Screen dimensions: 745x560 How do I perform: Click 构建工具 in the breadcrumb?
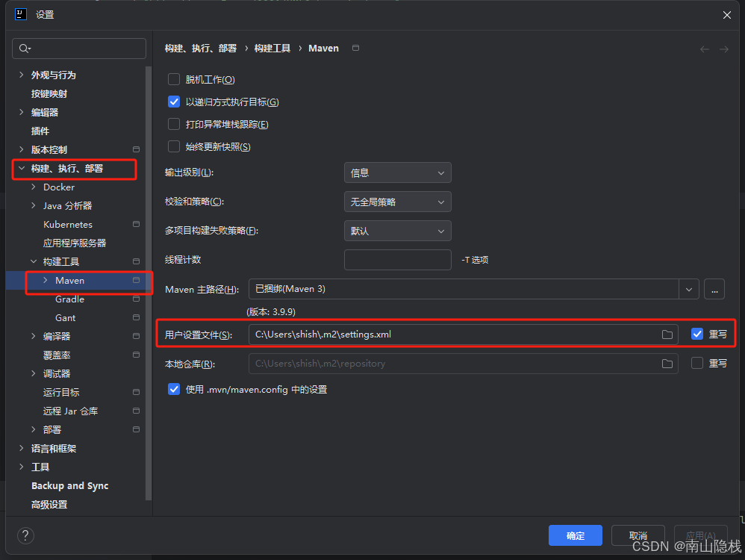272,49
